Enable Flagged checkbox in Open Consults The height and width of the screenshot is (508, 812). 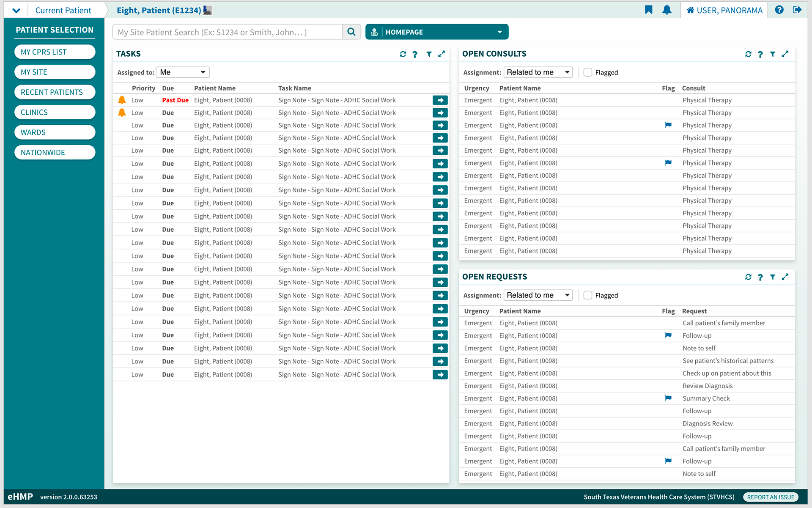click(x=587, y=72)
